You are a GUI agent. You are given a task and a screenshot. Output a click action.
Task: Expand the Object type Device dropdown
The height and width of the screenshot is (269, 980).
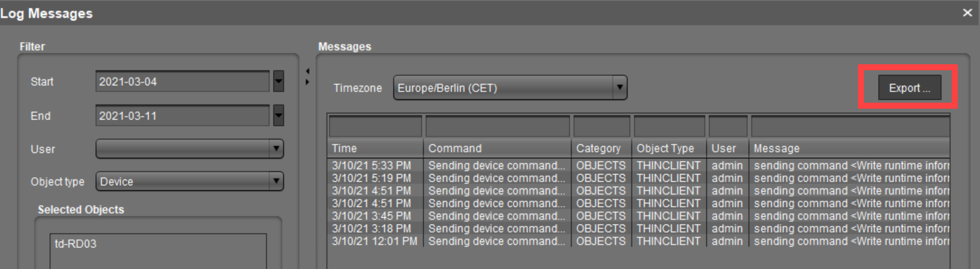point(276,181)
